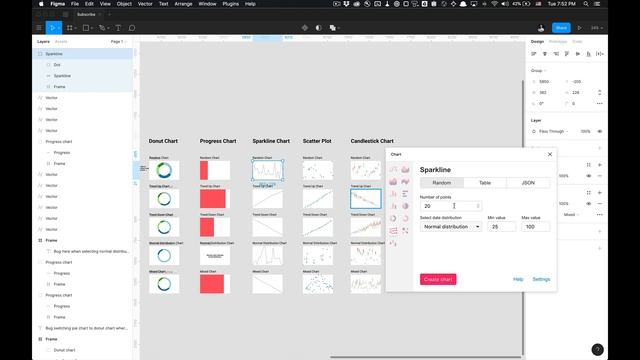Open the Mixed stroke dropdown
This screenshot has height=360, width=640.
click(571, 215)
